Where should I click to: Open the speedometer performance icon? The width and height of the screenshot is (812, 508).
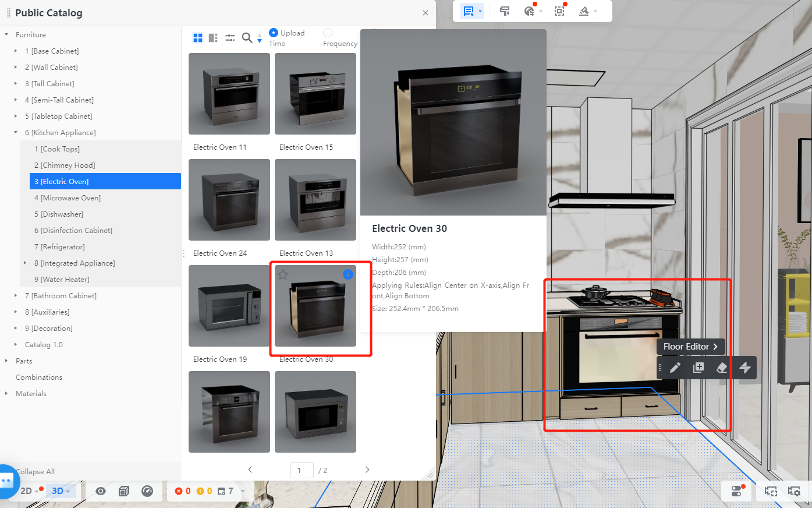pyautogui.click(x=147, y=491)
